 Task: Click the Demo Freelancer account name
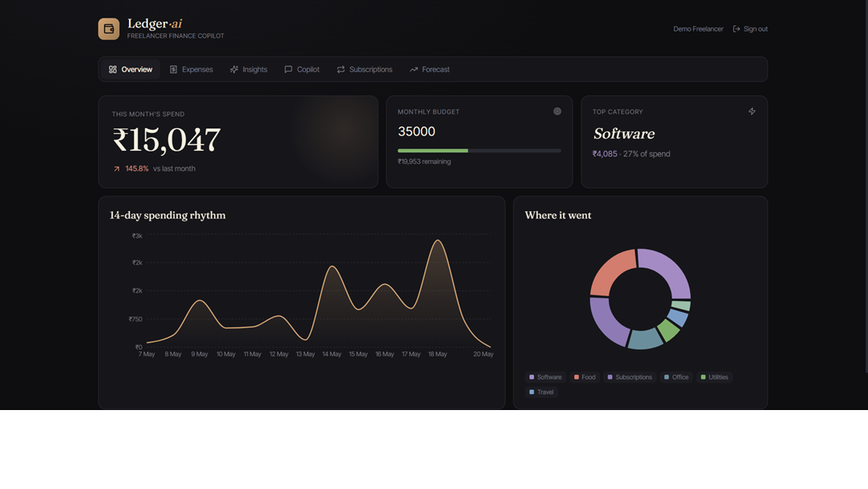[x=698, y=29]
